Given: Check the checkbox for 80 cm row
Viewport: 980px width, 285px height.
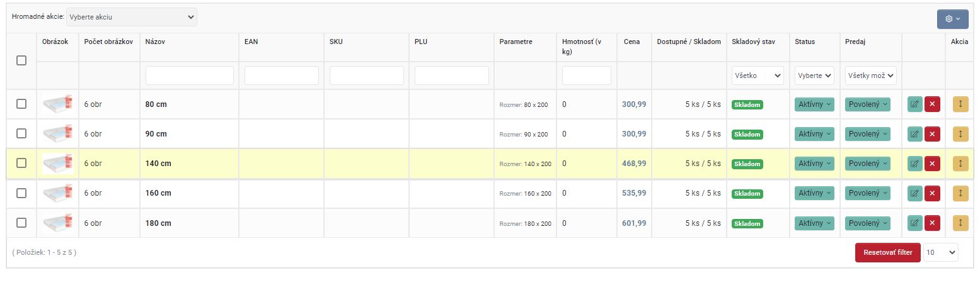Looking at the screenshot, I should pyautogui.click(x=21, y=104).
